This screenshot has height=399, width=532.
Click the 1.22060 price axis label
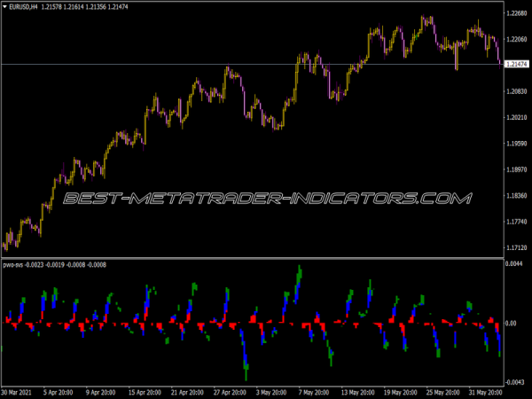point(516,39)
